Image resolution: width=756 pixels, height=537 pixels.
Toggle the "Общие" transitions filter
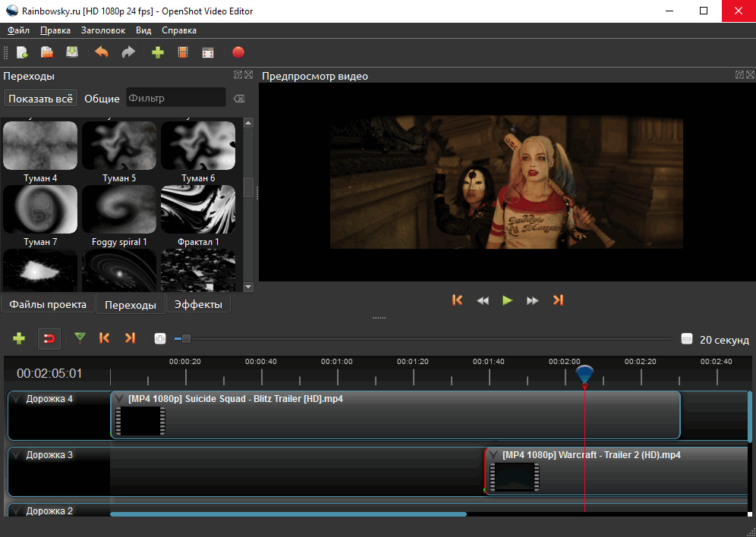(x=102, y=99)
